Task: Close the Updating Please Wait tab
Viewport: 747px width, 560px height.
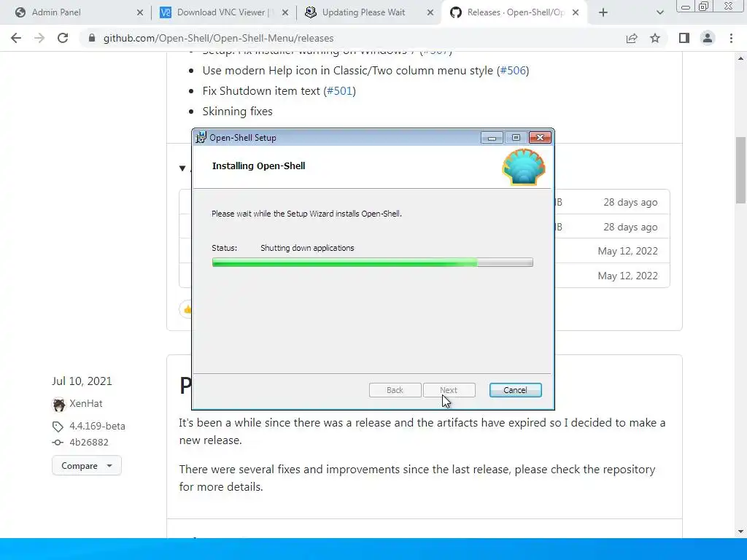Action: pyautogui.click(x=430, y=12)
